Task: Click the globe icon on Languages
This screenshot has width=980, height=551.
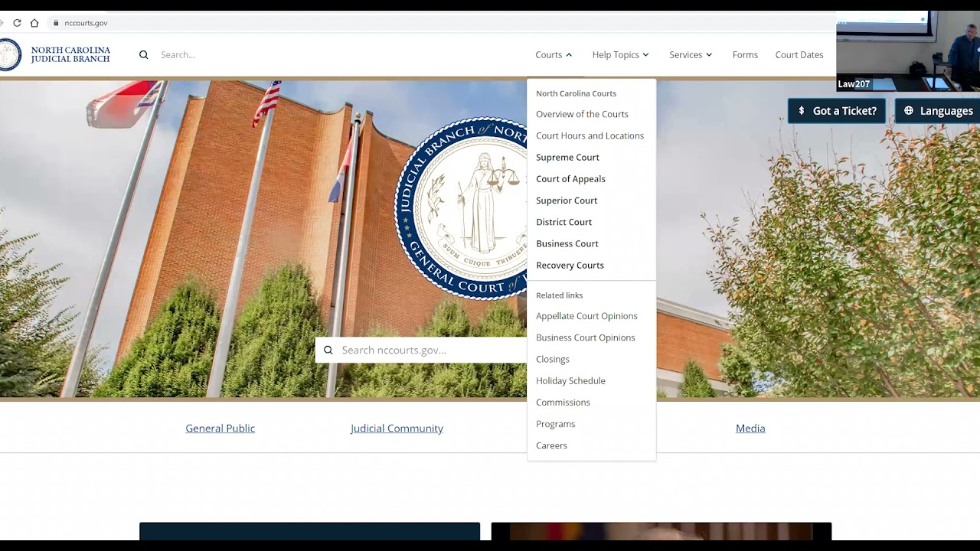Action: 909,111
